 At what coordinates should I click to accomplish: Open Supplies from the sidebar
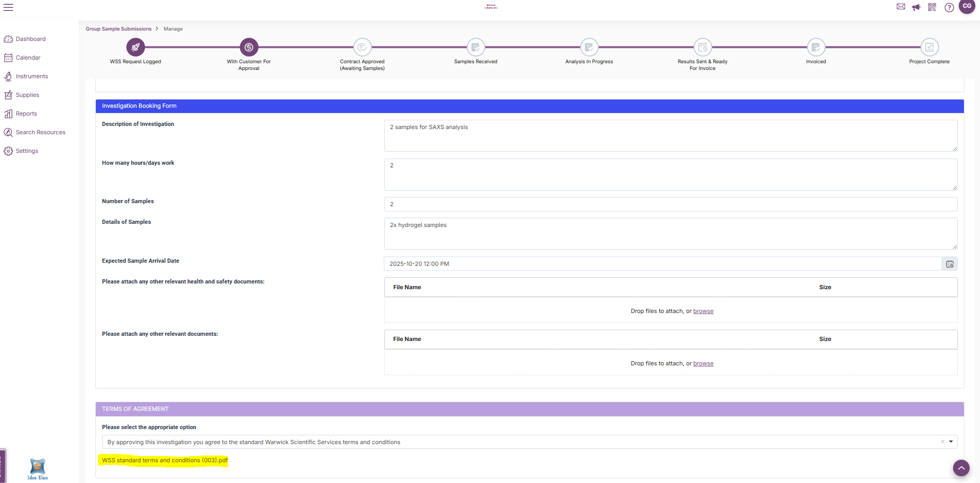pyautogui.click(x=27, y=95)
